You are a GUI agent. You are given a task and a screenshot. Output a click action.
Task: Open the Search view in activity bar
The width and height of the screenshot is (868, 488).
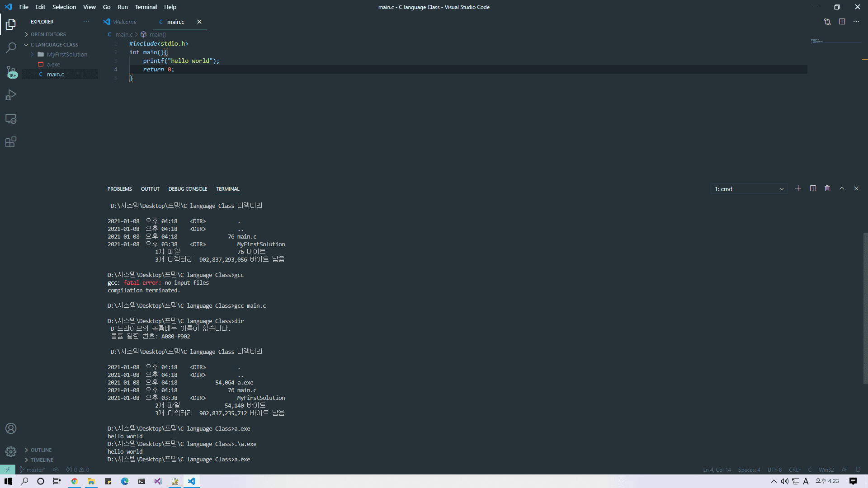11,47
